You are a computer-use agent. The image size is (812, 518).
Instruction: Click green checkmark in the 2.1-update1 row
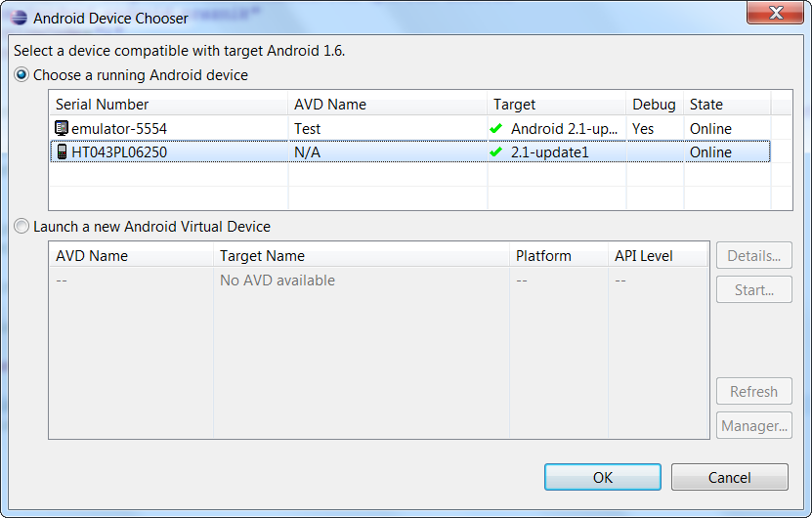tap(496, 152)
